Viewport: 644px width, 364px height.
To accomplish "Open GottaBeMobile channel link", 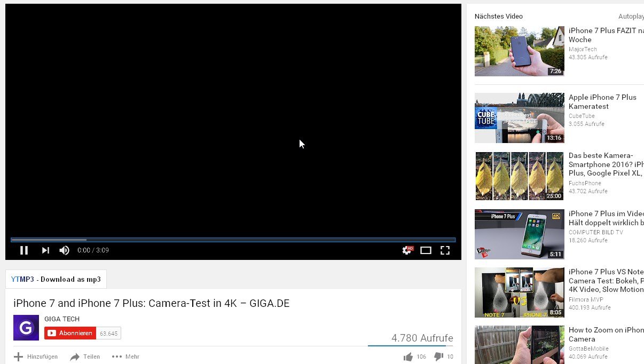I will (x=588, y=349).
